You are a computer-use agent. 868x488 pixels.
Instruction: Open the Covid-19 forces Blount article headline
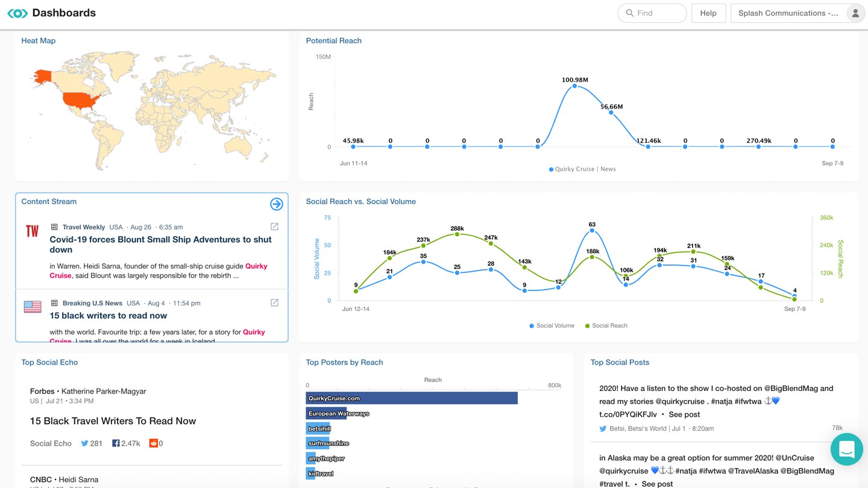click(x=160, y=245)
